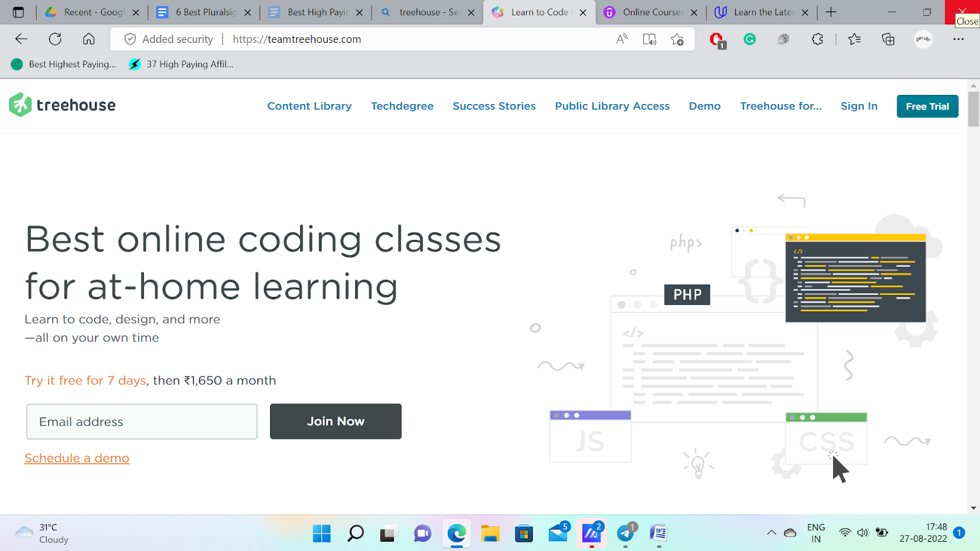Launch File Explorer from the taskbar
980x551 pixels.
(490, 533)
